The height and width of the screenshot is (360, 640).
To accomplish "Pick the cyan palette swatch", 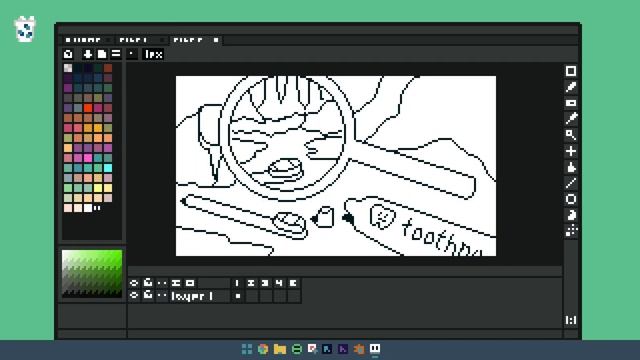I will coord(108,168).
